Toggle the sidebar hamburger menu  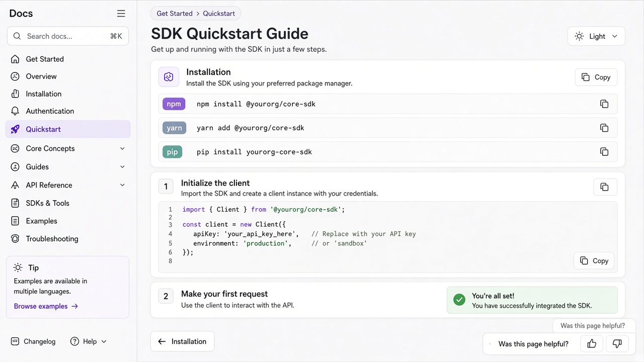pyautogui.click(x=121, y=14)
